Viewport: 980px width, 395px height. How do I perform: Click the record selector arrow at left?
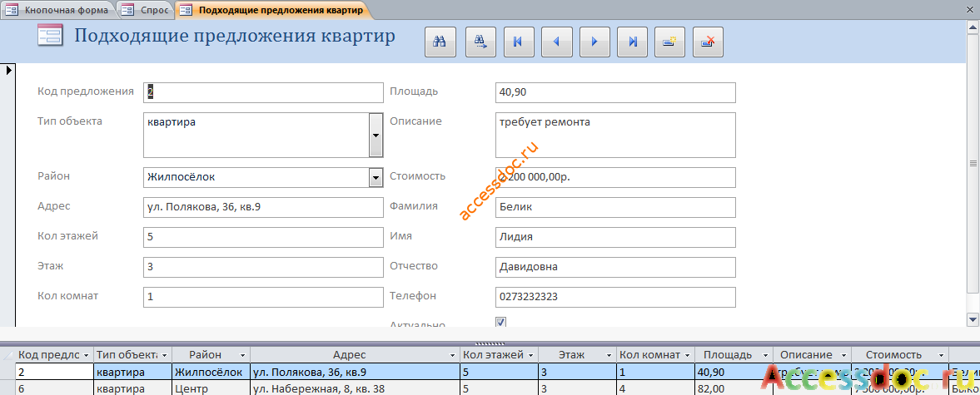coord(9,71)
